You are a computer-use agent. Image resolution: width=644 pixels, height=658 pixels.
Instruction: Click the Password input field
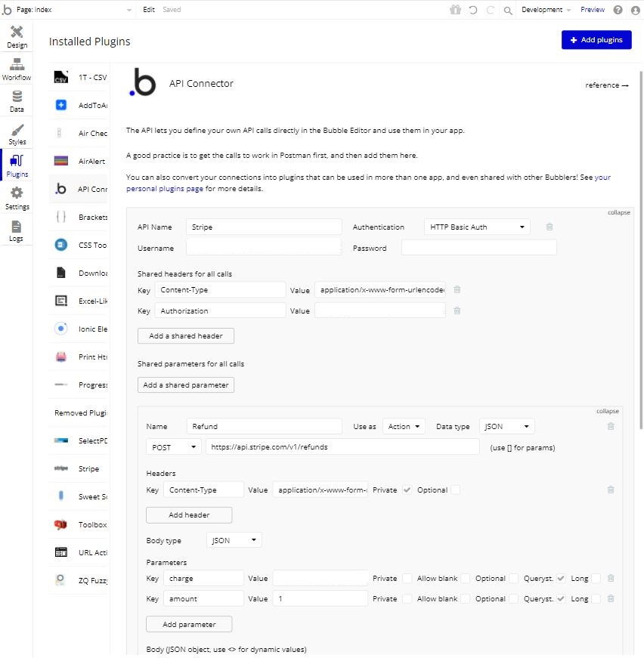[x=479, y=248]
